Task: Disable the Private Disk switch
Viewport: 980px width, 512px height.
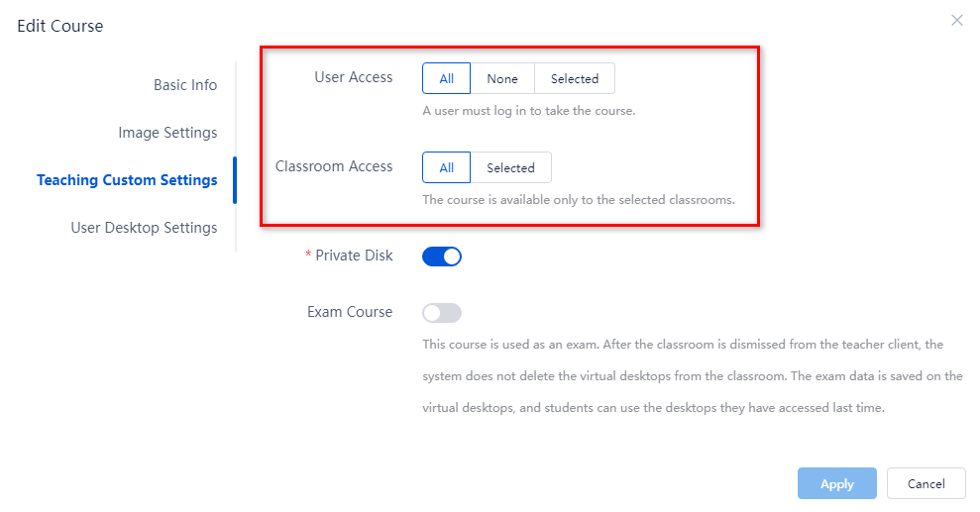Action: (x=442, y=256)
